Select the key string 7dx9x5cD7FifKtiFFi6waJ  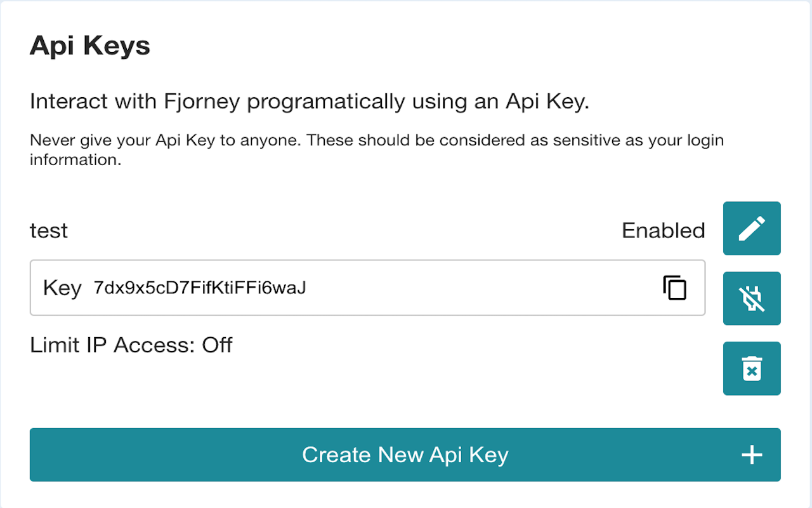(x=200, y=288)
